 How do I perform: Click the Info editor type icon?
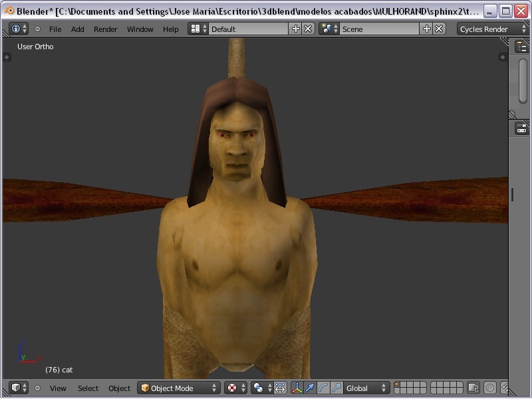pyautogui.click(x=19, y=29)
